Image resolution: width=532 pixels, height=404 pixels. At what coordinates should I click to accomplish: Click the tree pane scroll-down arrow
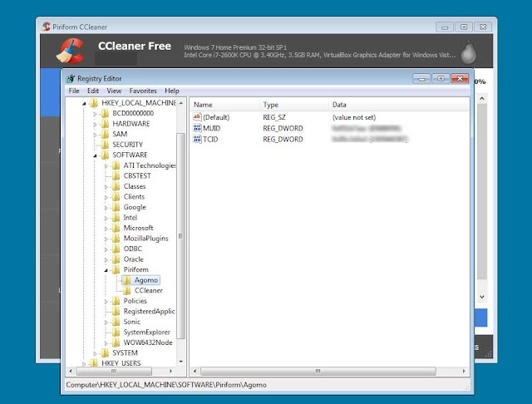point(181,362)
